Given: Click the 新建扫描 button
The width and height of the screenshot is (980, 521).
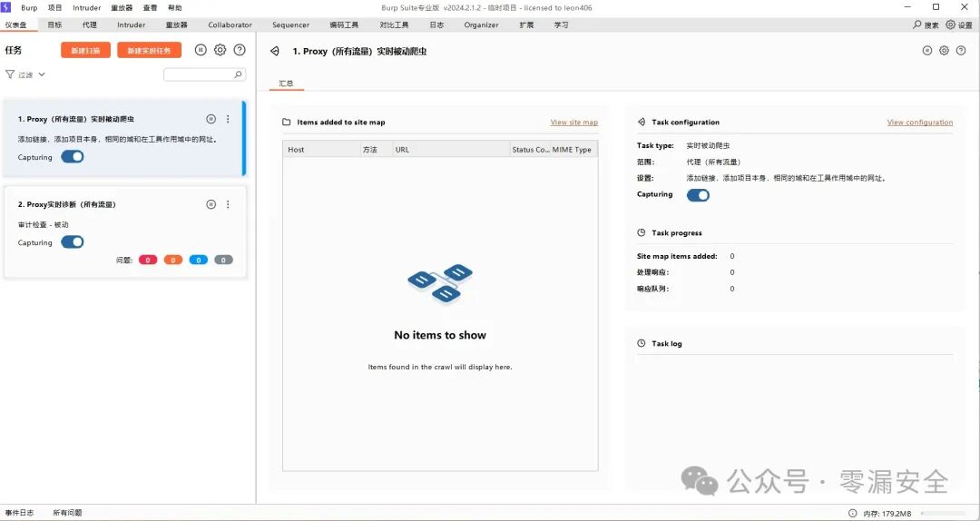Looking at the screenshot, I should pos(85,51).
